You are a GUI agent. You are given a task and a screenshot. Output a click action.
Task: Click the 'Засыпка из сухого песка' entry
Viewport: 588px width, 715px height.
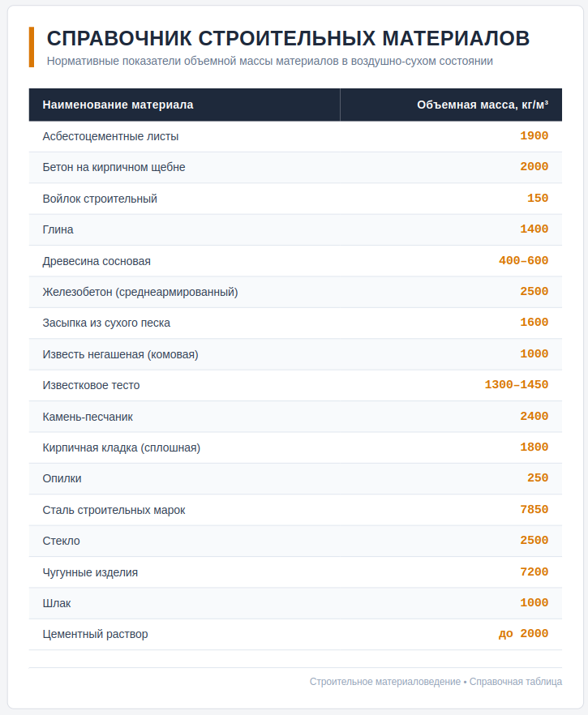[106, 323]
